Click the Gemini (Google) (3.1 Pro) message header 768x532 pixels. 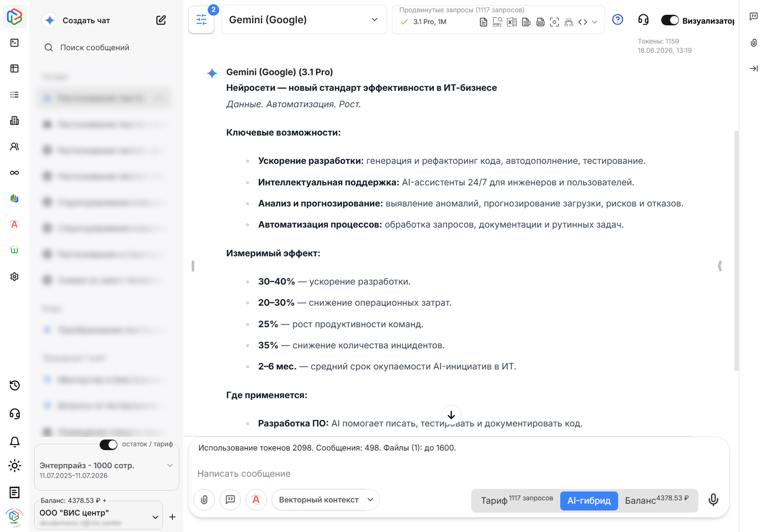[280, 72]
